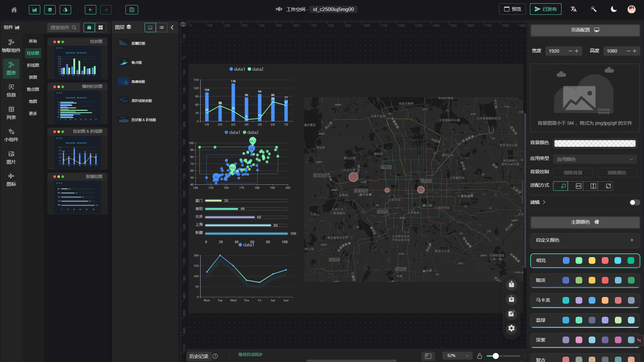Select the 折线图 chart type tab
This screenshot has width=644, height=362.
(33, 65)
